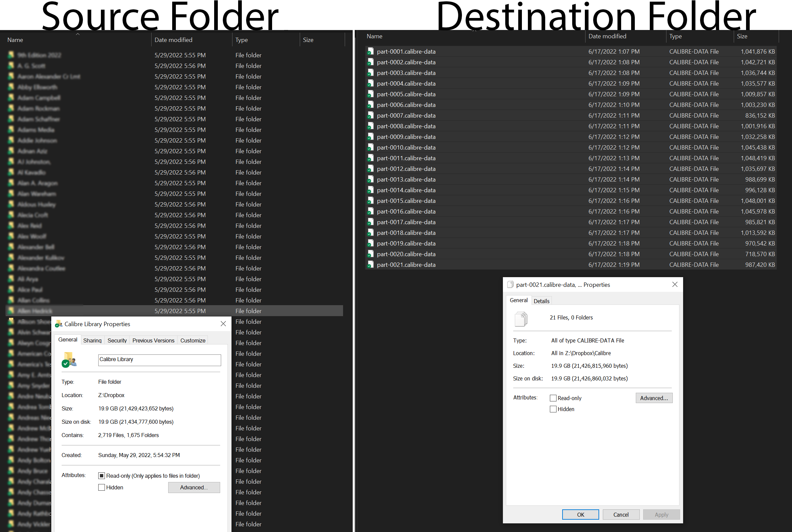
Task: Click the first folder icon in source list
Action: point(11,55)
